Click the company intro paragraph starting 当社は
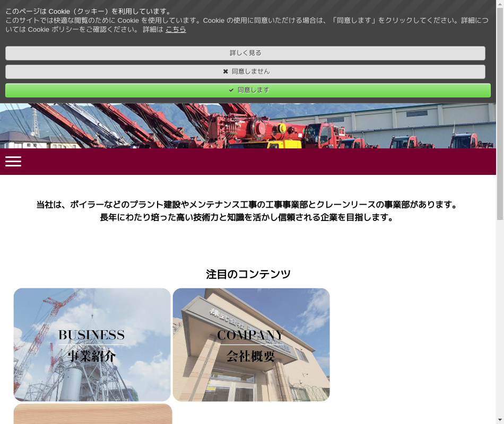 tap(248, 205)
